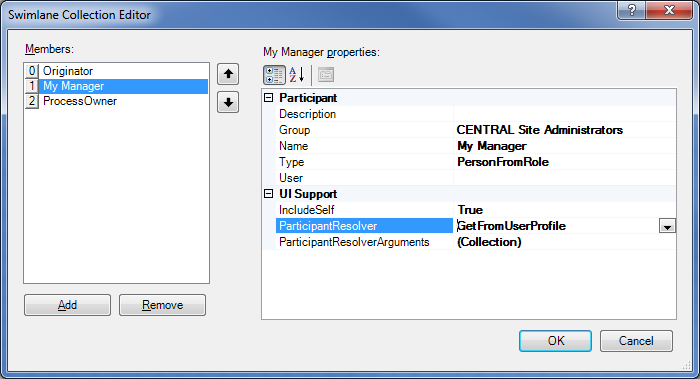Screen dimensions: 700x379
Task: Move selected member up with arrow button
Action: click(228, 74)
